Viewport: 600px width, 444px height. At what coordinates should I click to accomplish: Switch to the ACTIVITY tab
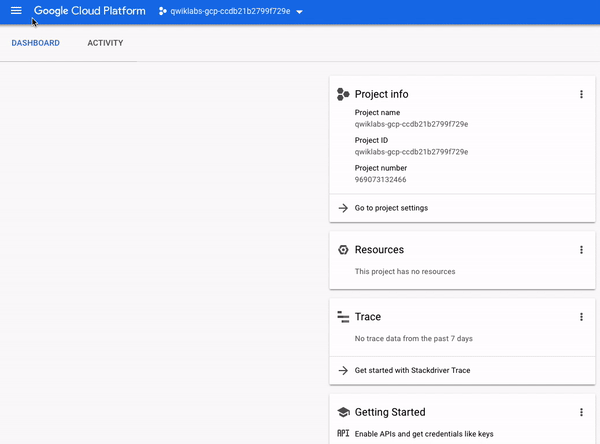click(105, 43)
